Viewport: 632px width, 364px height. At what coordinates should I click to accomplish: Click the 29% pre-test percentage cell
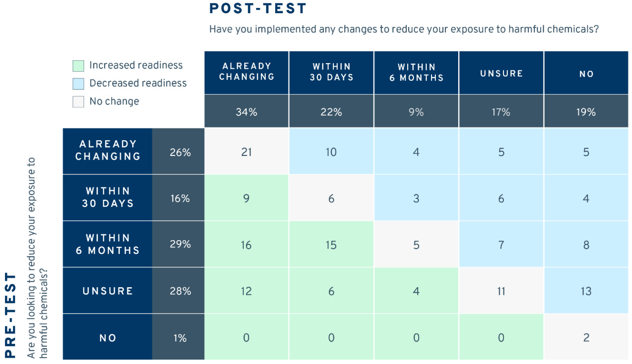click(180, 244)
